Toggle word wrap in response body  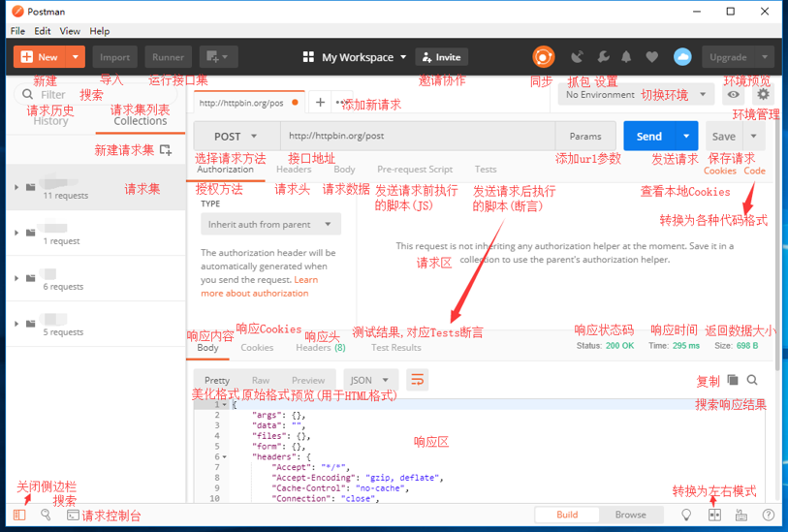coord(417,380)
